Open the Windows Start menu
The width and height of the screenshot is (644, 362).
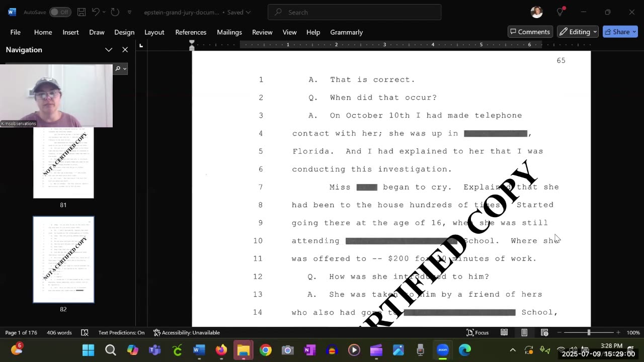(x=88, y=350)
